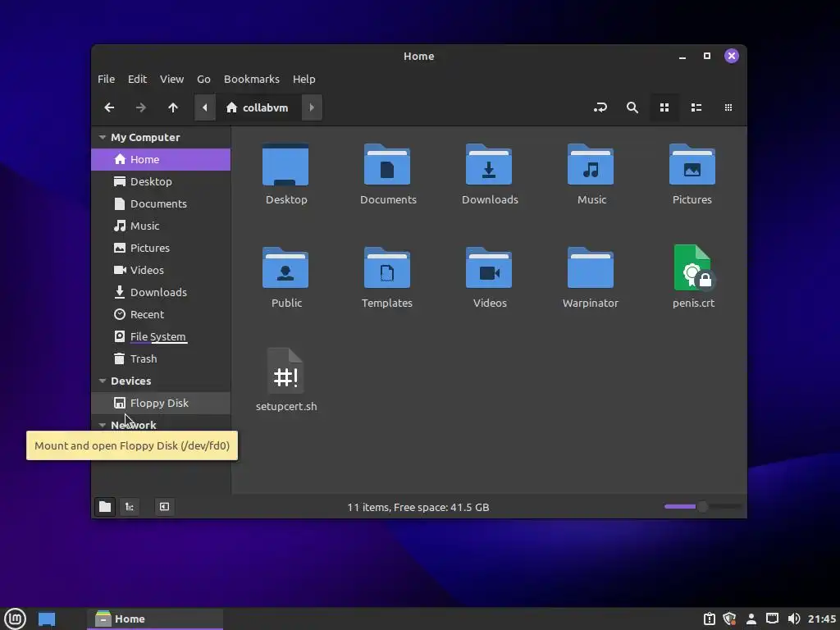Screen dimensions: 840x630
Task: Select the Desktop folder icon
Action: (285, 165)
